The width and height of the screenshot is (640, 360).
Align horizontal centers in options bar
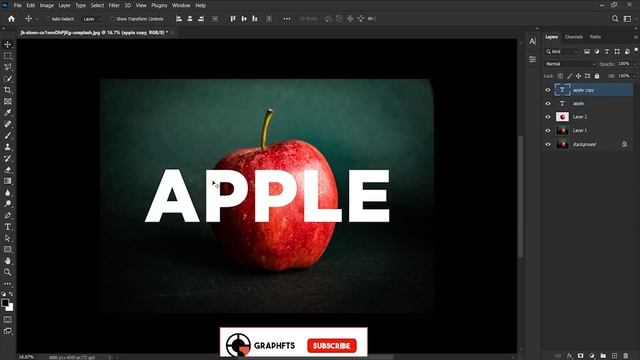190,19
